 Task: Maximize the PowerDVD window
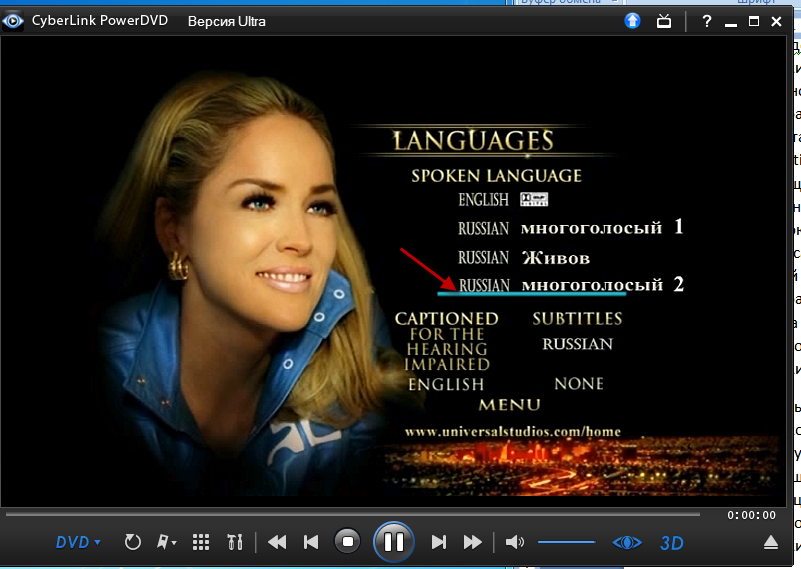coord(753,21)
